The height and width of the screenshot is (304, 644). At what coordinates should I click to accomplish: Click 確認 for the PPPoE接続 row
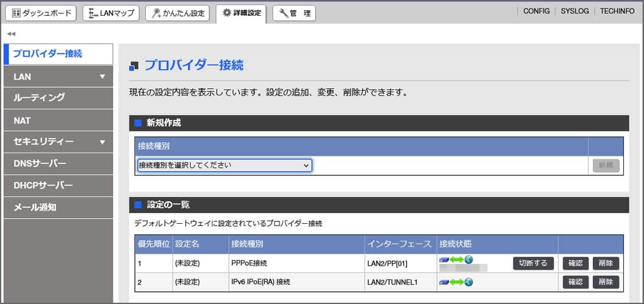(x=575, y=263)
